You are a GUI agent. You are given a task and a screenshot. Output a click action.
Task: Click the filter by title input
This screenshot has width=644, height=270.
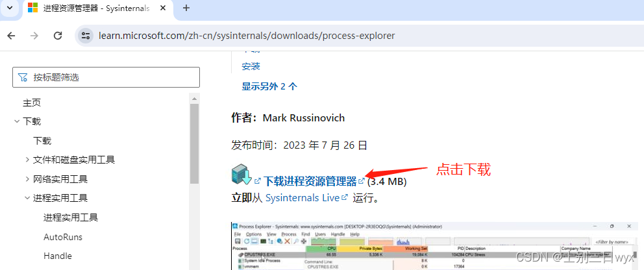106,77
